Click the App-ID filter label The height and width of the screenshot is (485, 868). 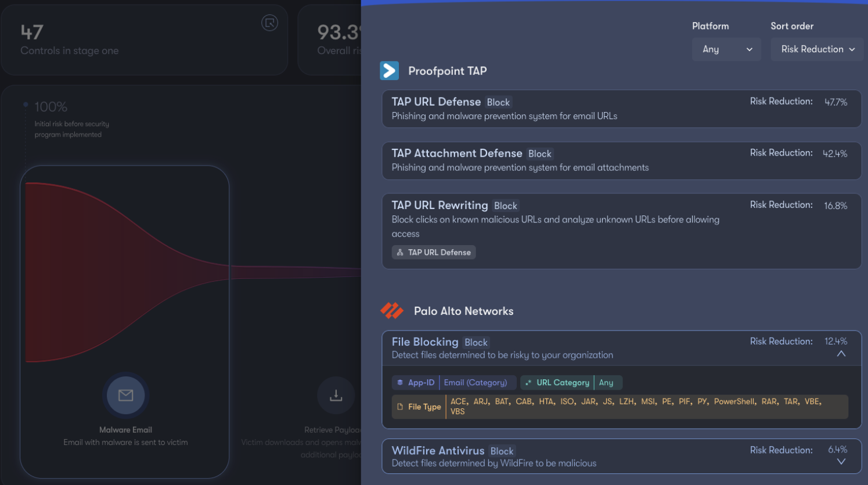421,382
